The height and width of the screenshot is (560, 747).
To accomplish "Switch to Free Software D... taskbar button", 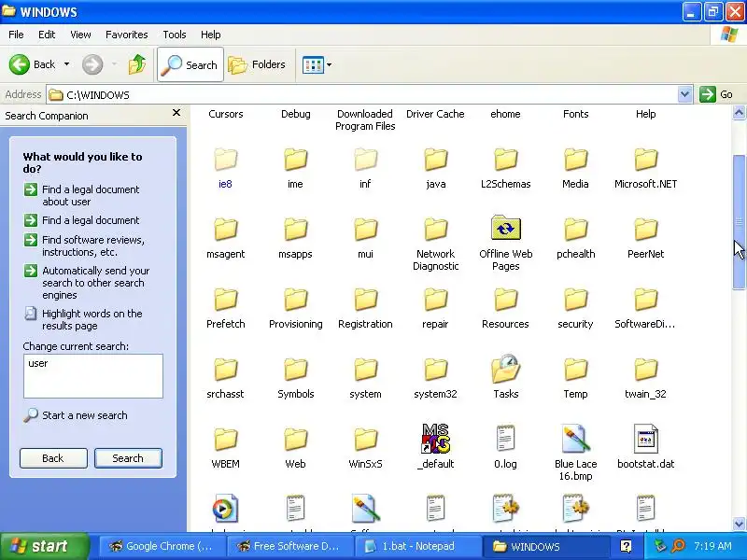I will pyautogui.click(x=289, y=546).
